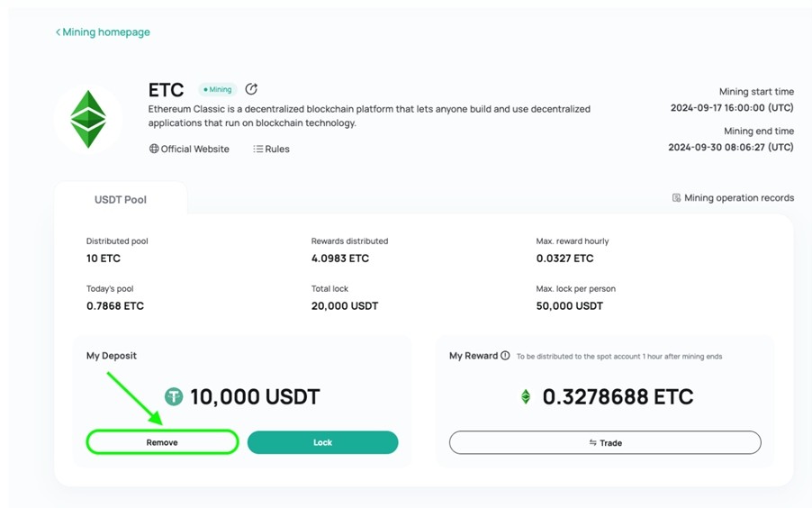Click the Trade button
Screen dimensions: 812x508
(x=605, y=442)
